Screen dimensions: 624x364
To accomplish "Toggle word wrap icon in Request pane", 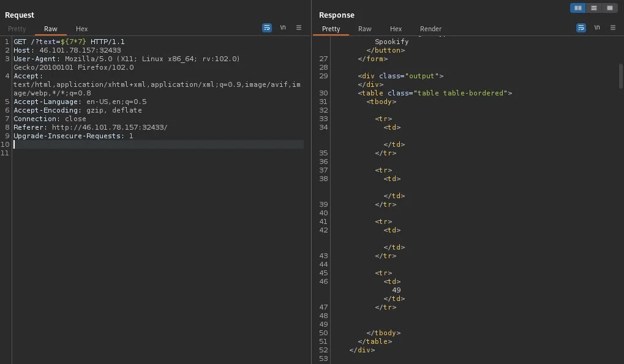I will point(267,28).
